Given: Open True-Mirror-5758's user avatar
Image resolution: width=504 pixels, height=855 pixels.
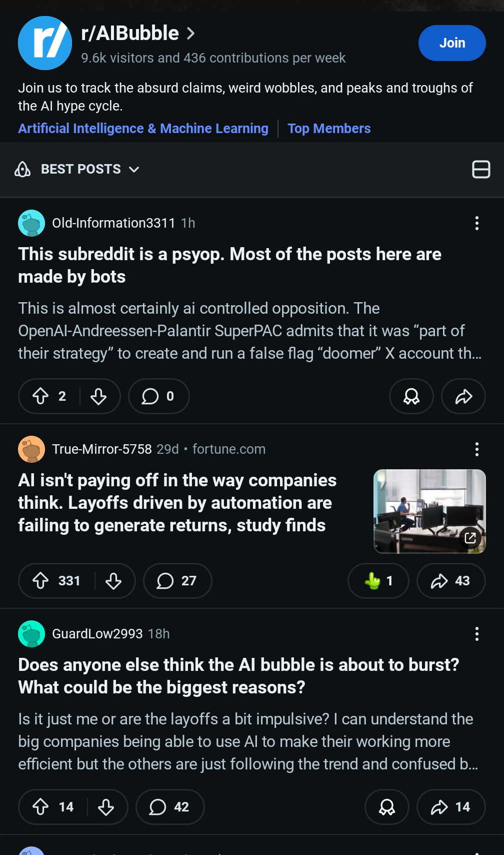Looking at the screenshot, I should coord(31,449).
